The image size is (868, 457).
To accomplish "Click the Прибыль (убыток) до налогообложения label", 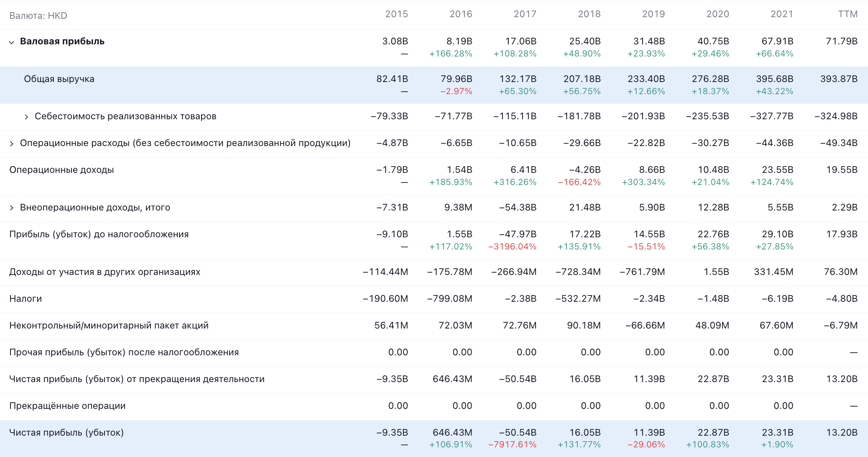I will click(x=99, y=234).
